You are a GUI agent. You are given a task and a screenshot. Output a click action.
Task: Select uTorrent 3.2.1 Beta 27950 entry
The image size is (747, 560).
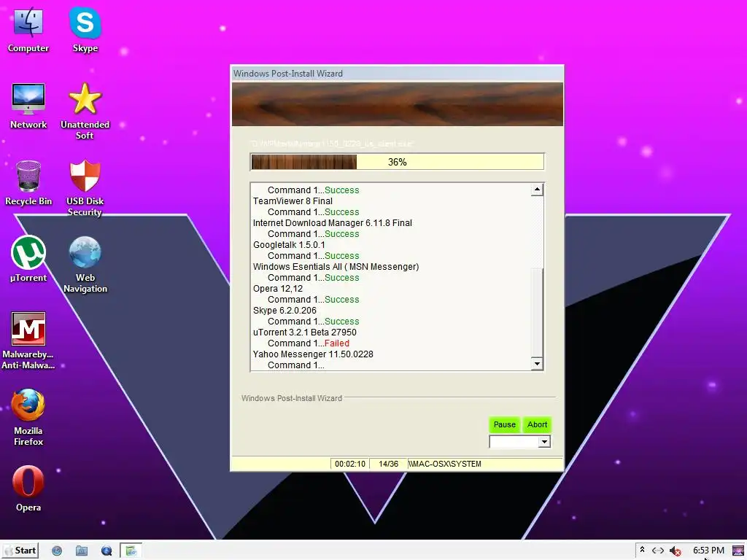304,332
